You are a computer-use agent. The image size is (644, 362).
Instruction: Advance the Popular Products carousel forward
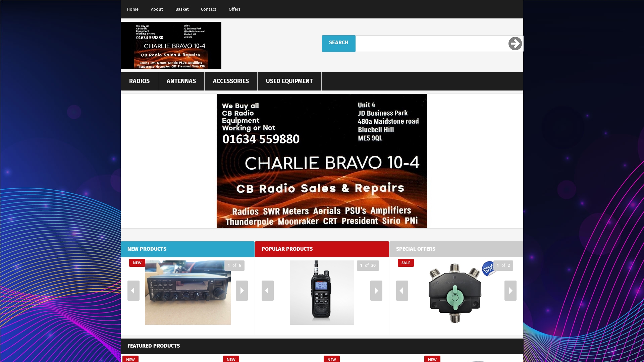376,291
